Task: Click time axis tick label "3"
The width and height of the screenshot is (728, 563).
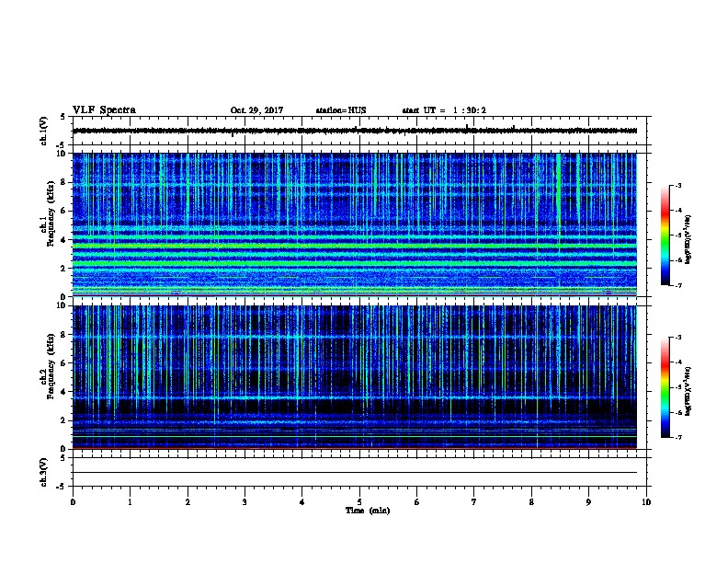Action: coord(245,501)
